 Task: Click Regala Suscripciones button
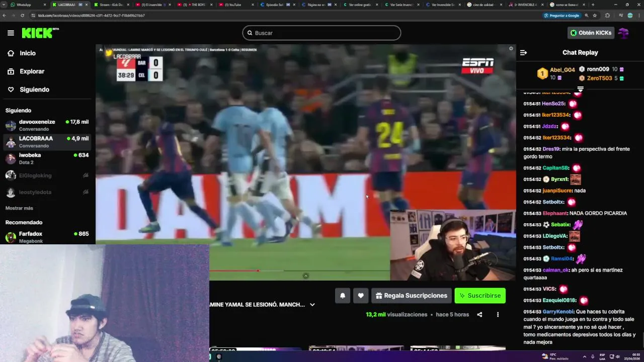pyautogui.click(x=411, y=296)
